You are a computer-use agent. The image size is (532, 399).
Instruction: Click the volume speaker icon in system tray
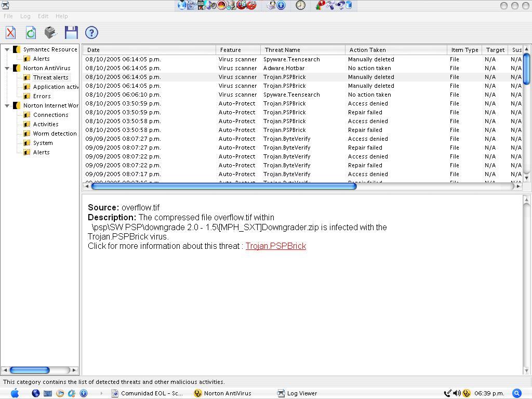click(457, 393)
